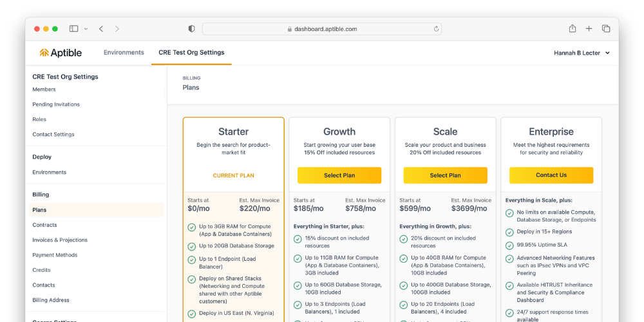The width and height of the screenshot is (644, 322).
Task: Click the check icon beside 20% discount on included
Action: [x=403, y=239]
